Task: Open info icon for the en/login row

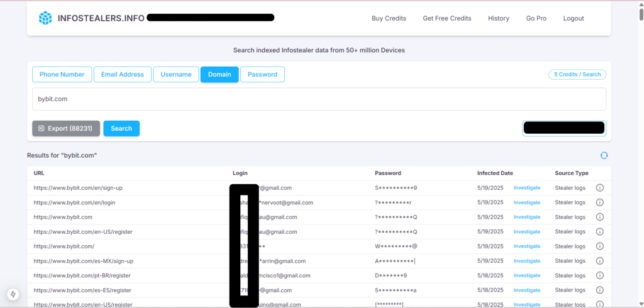Action: 599,202
